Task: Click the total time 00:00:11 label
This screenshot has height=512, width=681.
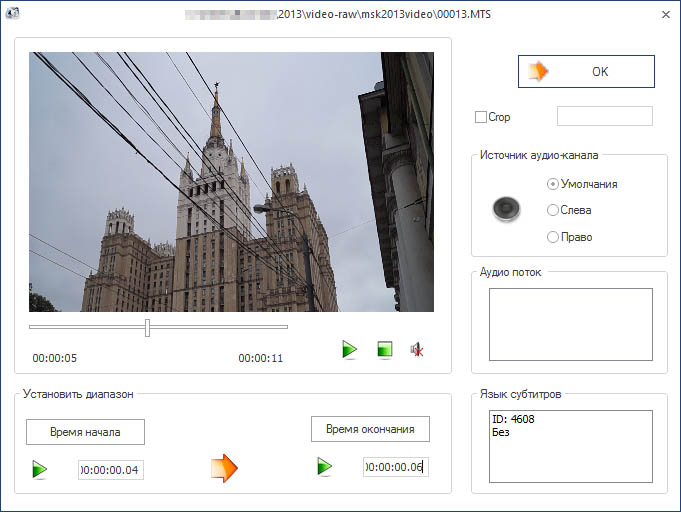Action: [261, 358]
